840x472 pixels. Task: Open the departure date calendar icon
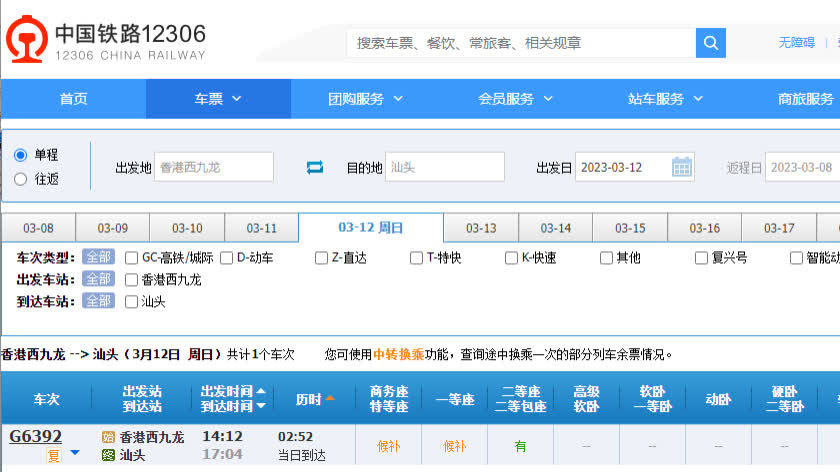pos(682,167)
